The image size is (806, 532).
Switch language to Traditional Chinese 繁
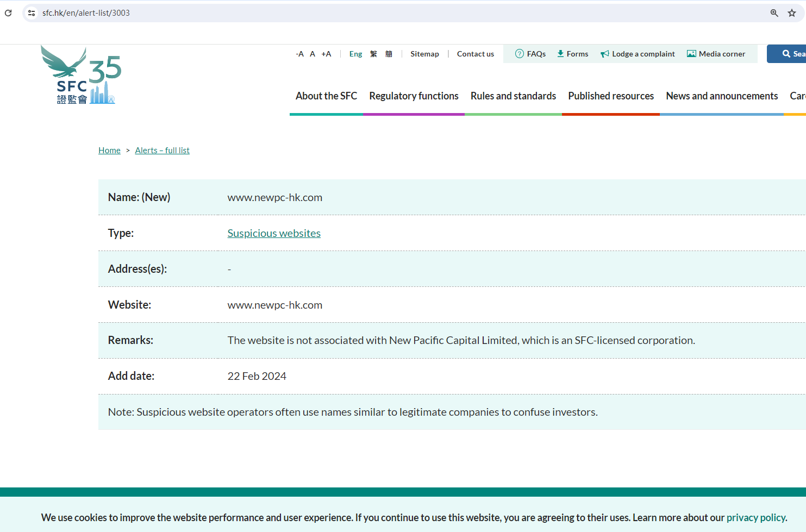coord(373,54)
